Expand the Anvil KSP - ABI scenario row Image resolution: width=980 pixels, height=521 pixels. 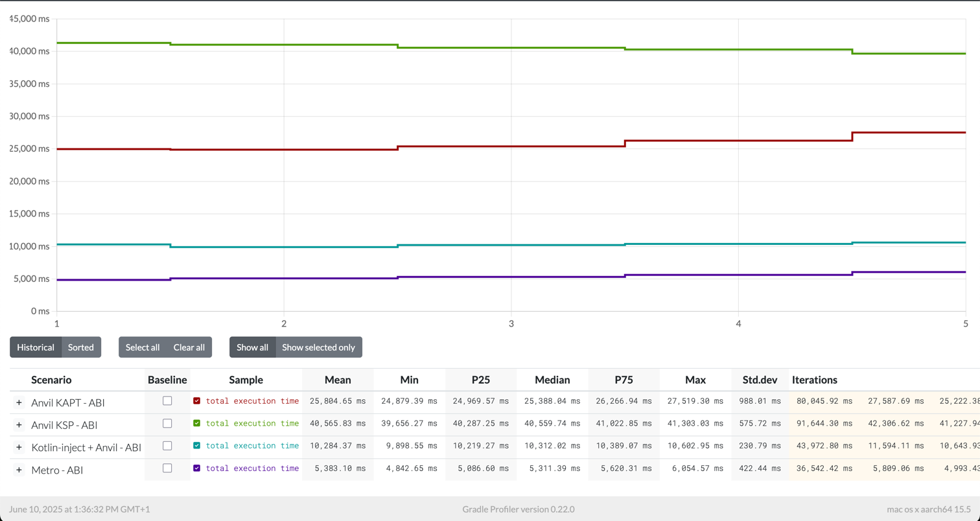pos(19,425)
